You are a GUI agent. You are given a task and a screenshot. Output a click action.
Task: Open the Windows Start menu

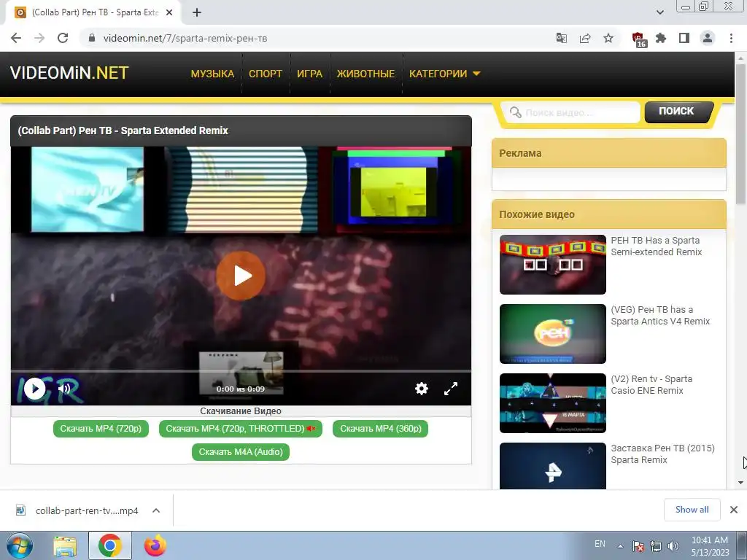click(x=19, y=545)
